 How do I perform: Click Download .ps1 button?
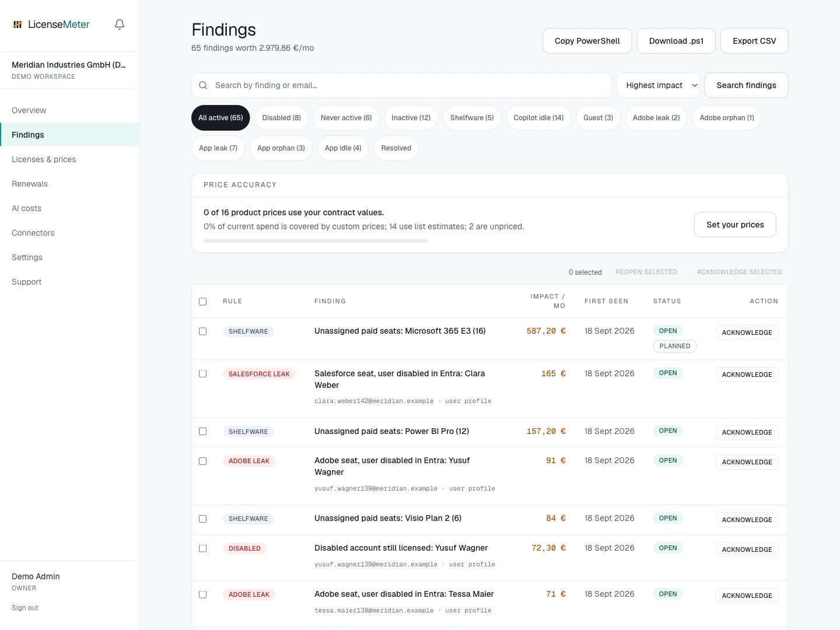point(676,41)
